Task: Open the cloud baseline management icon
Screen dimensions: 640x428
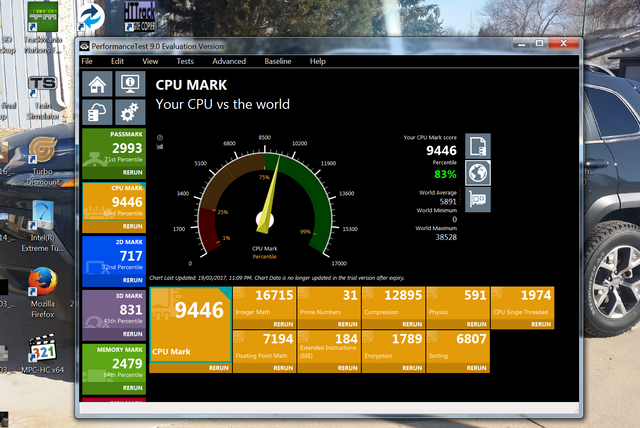Action: coord(97,112)
